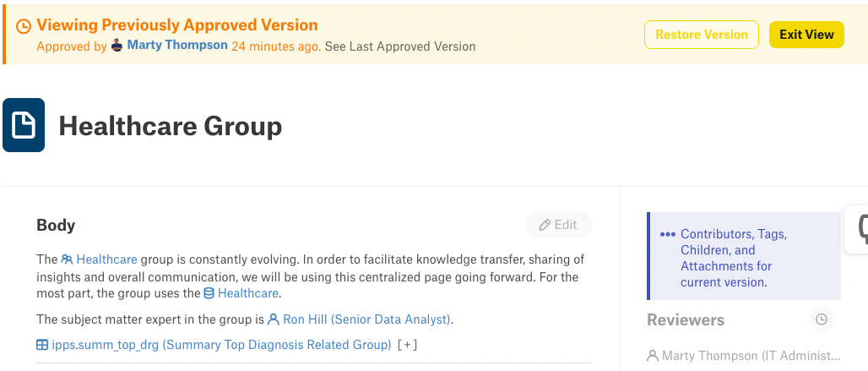The image size is (868, 371).
Task: Click Contributors, Tags, Children, and Attachments link
Action: [x=734, y=258]
